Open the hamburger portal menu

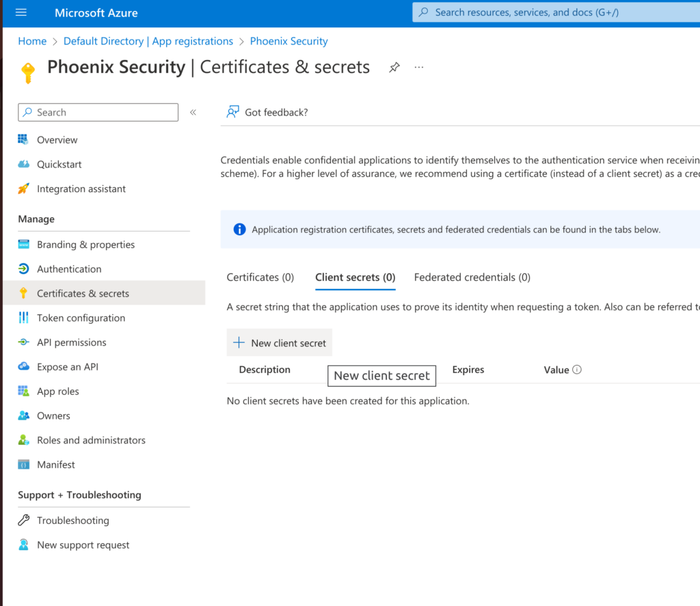click(21, 12)
